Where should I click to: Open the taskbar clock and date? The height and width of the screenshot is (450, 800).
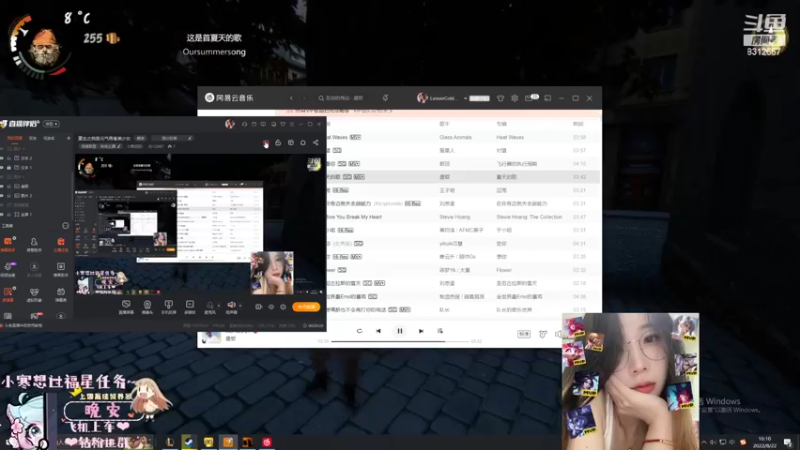pos(765,442)
